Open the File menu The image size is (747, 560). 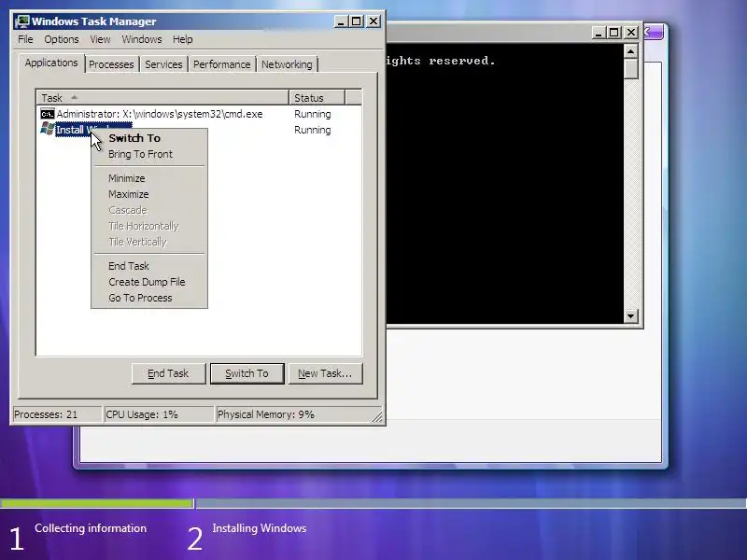click(x=25, y=39)
